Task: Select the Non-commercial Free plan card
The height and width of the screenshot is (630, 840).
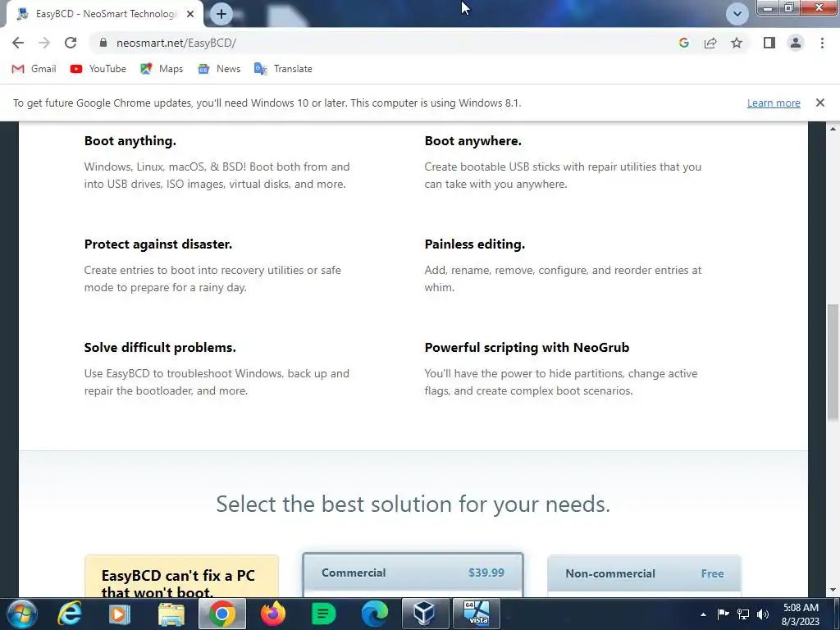Action: coord(644,576)
